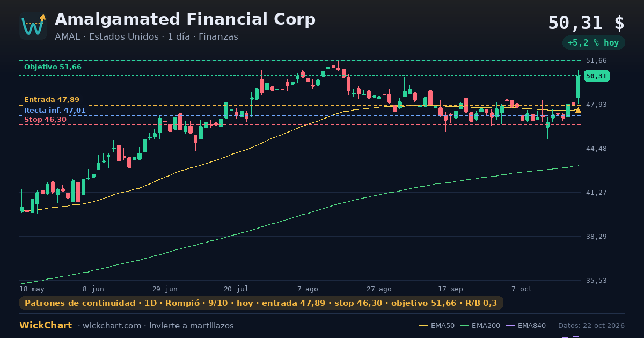Click the 29 jun date label
Screen dimensions: 644x338
pyautogui.click(x=165, y=289)
